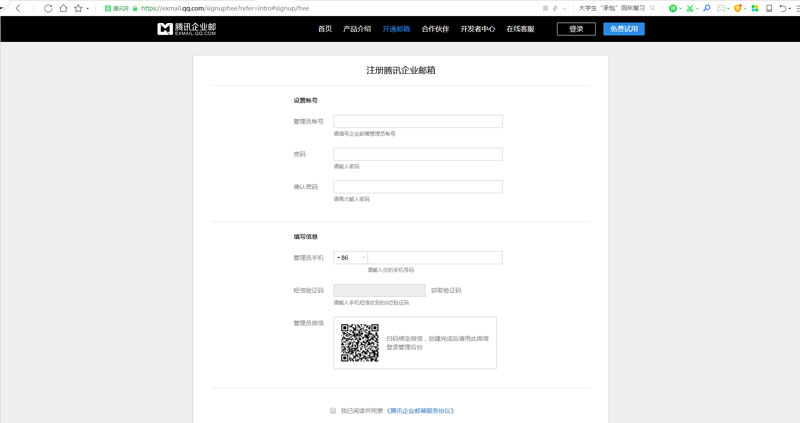Open dropdown arrow beside the bookmark star
This screenshot has height=423, width=800.
click(87, 9)
